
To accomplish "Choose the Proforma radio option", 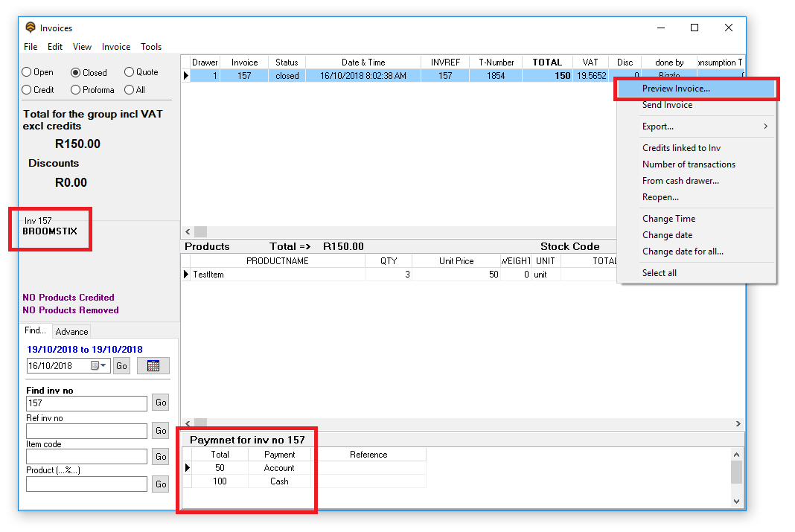I will pos(76,90).
